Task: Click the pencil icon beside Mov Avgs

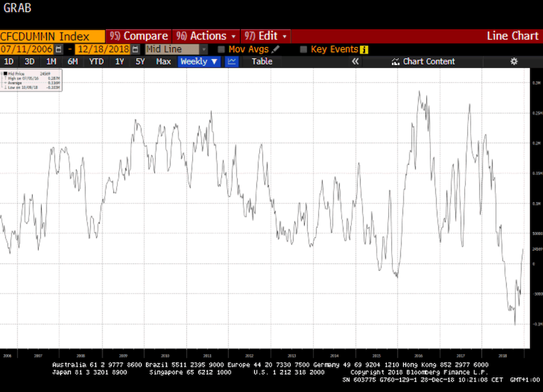Action: click(x=276, y=50)
